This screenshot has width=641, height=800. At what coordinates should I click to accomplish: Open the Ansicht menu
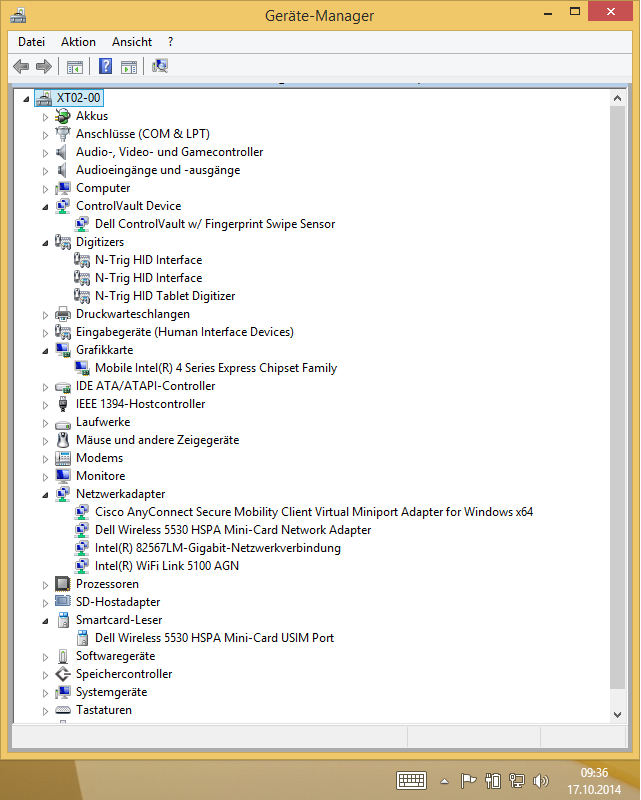pyautogui.click(x=132, y=42)
